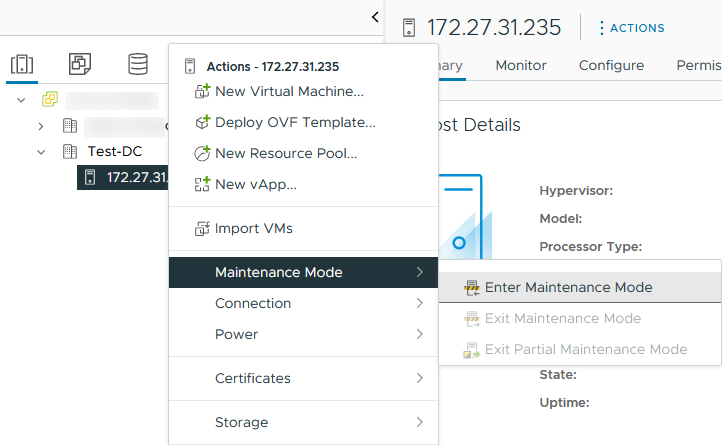Screen dimensions: 722x445
Task: Click the ACTIONS vertical dots icon
Action: pos(601,28)
